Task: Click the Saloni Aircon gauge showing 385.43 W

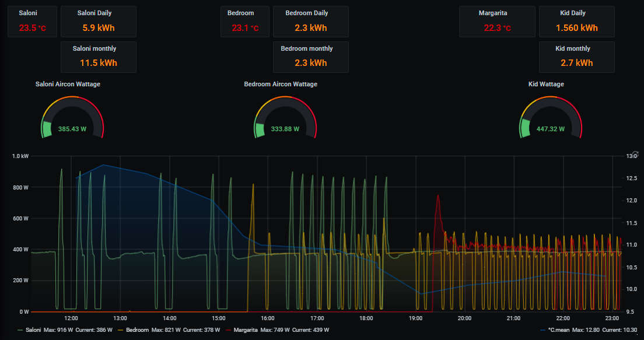Action: click(x=72, y=120)
